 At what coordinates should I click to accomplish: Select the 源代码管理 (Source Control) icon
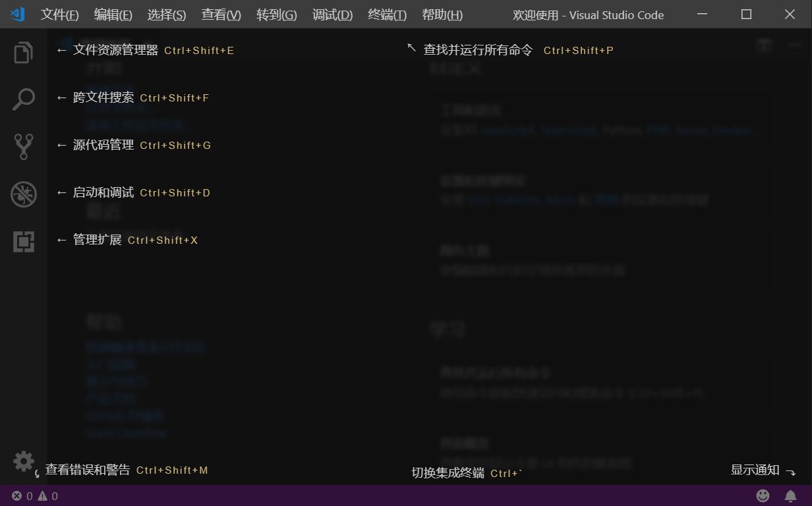pyautogui.click(x=24, y=147)
